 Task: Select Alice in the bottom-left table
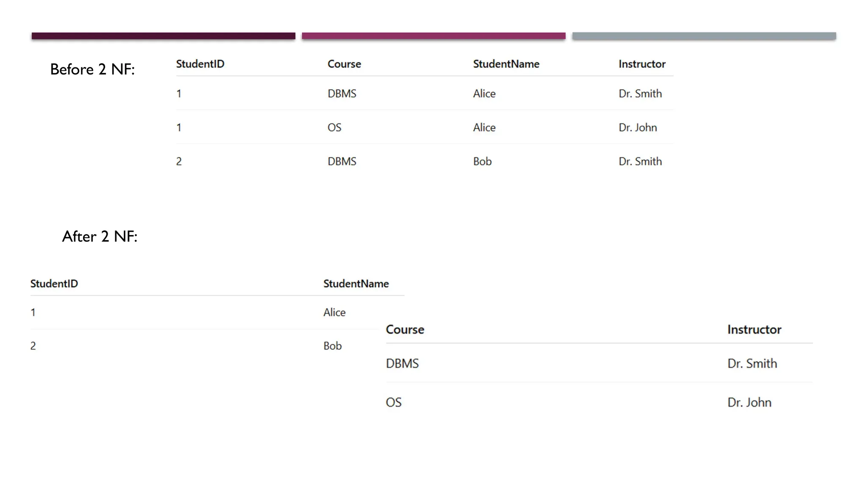click(334, 313)
